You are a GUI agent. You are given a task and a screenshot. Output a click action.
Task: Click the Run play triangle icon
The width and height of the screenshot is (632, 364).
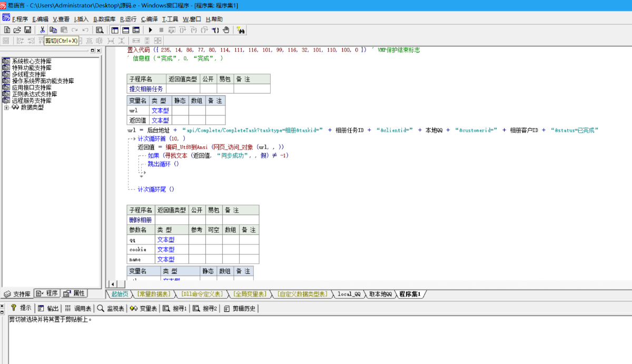coord(151,30)
